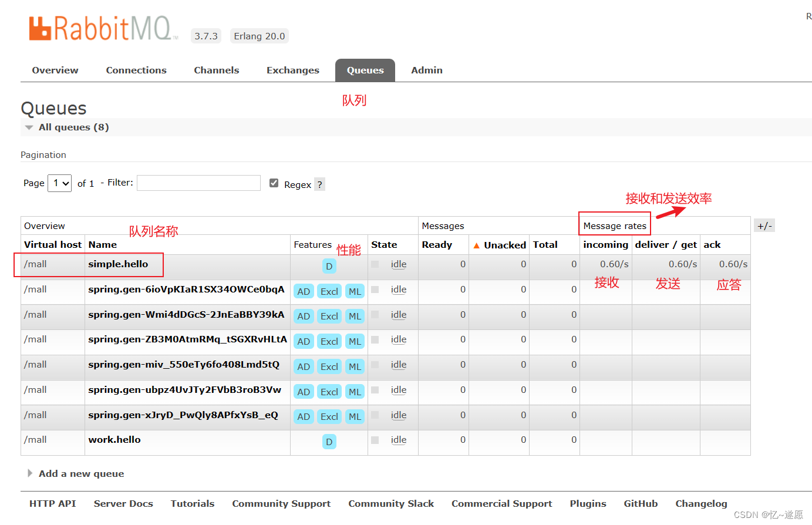
Task: Click the RabbitMQ logo
Action: click(x=103, y=28)
